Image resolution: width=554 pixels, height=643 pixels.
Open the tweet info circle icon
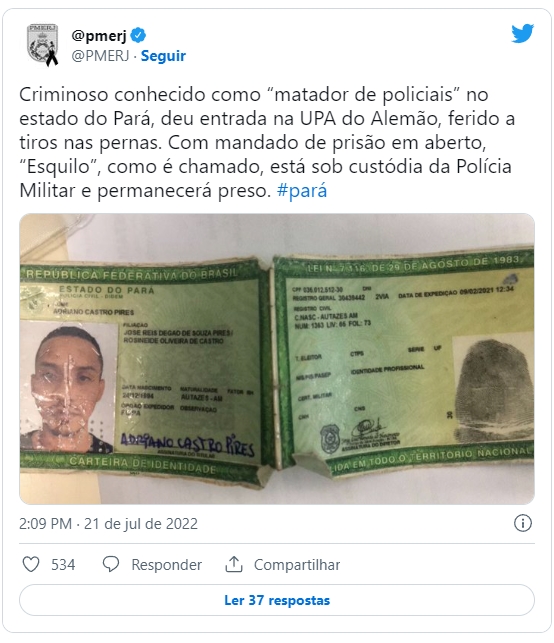522,523
